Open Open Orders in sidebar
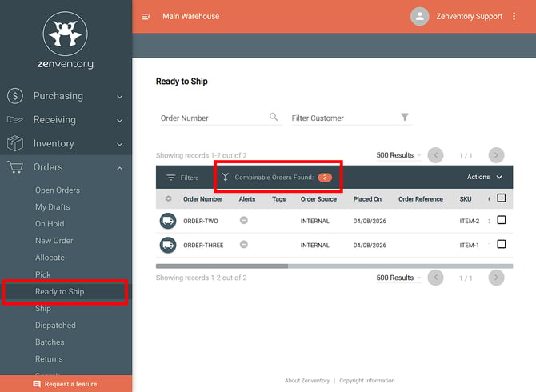 [x=58, y=190]
